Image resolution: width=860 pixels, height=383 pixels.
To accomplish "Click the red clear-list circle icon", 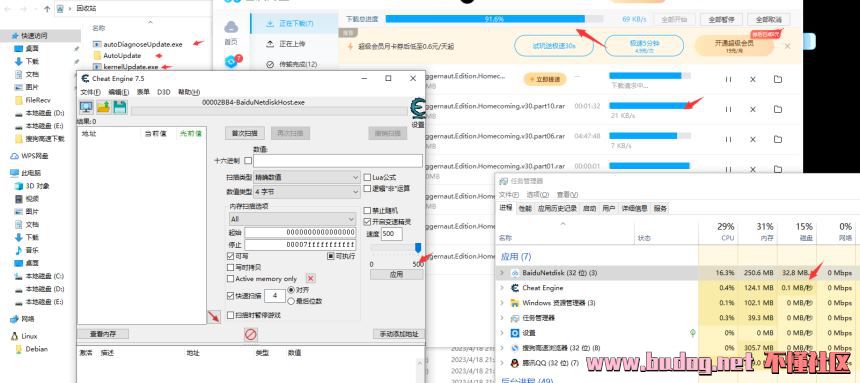I will pyautogui.click(x=251, y=334).
